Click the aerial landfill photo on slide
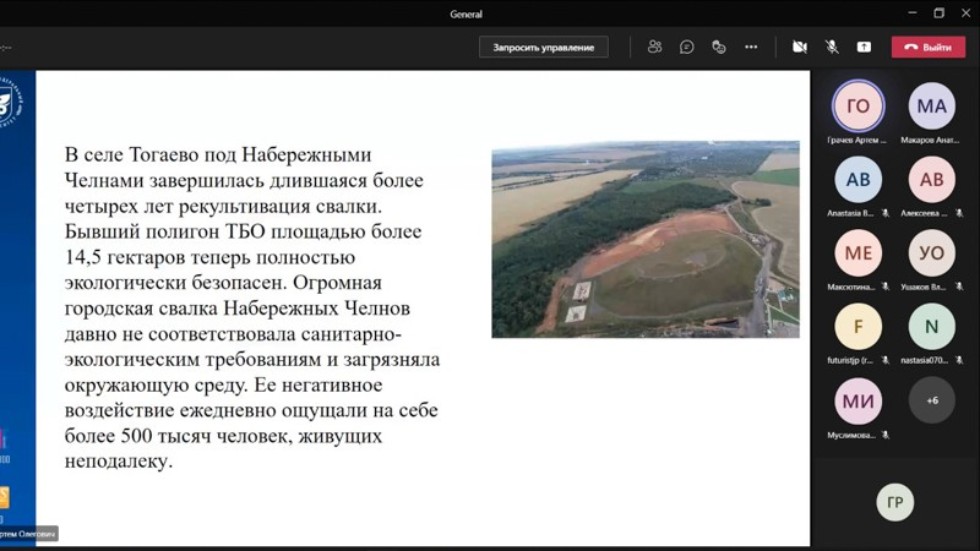 [645, 239]
